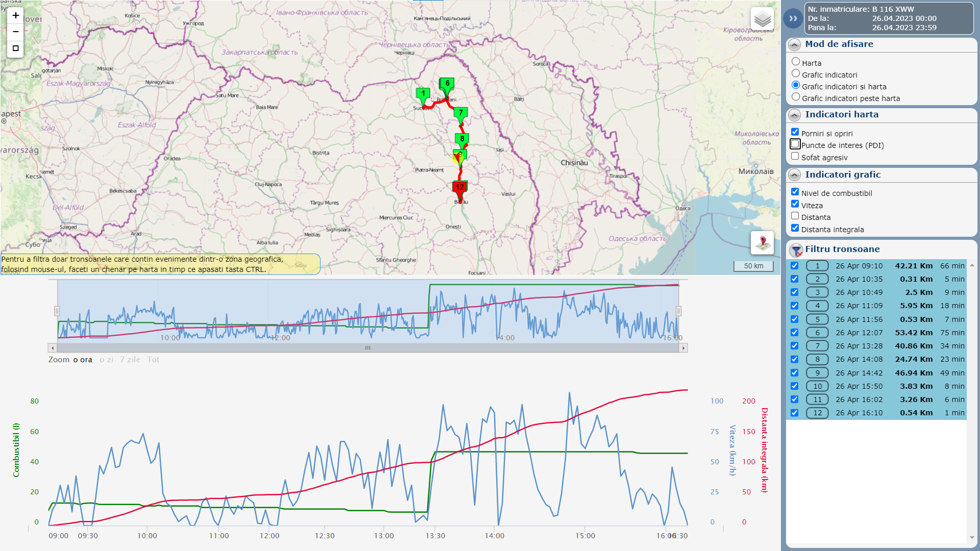Click the map pin location icon
This screenshot has height=551, width=980.
click(762, 242)
